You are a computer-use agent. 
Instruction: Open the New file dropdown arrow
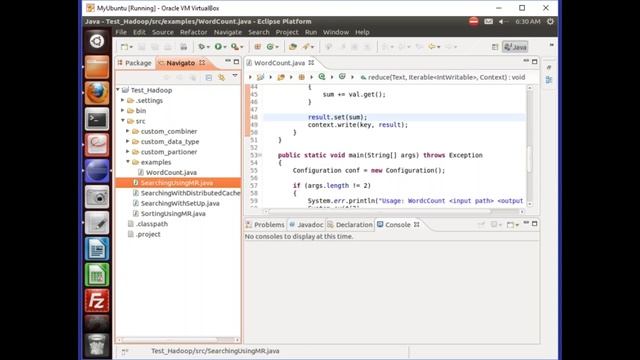(x=131, y=47)
